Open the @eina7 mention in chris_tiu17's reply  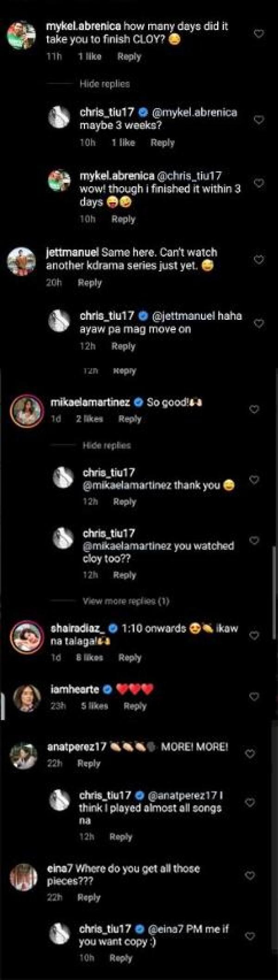[x=162, y=929]
